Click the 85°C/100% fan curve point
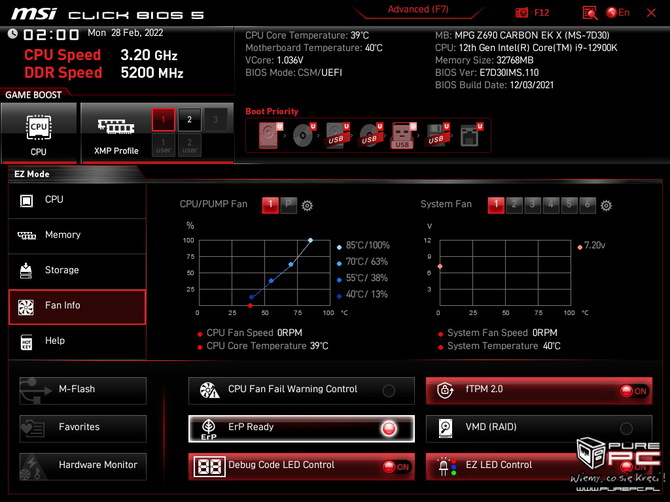The image size is (670, 502). click(311, 240)
